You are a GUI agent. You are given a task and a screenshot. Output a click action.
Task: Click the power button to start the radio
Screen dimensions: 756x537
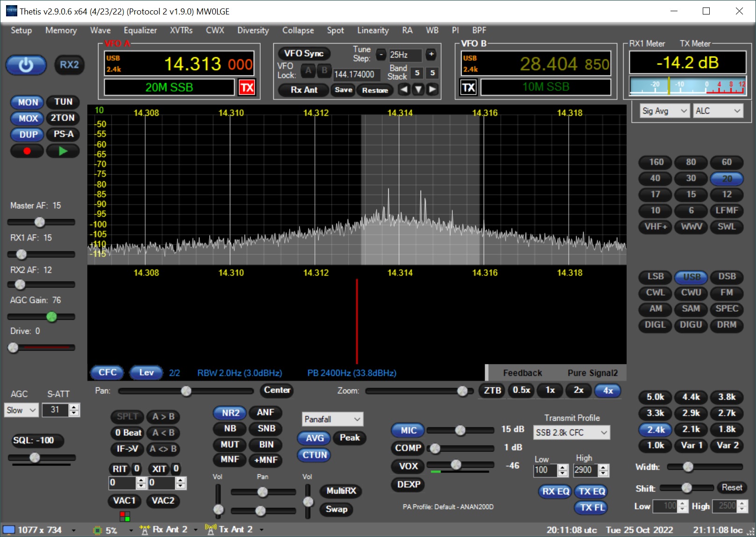coord(26,65)
